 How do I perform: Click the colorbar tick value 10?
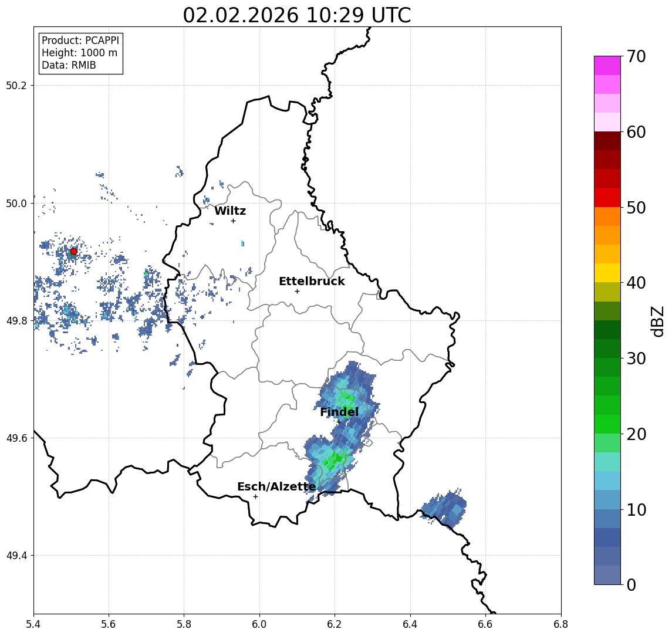(x=636, y=510)
